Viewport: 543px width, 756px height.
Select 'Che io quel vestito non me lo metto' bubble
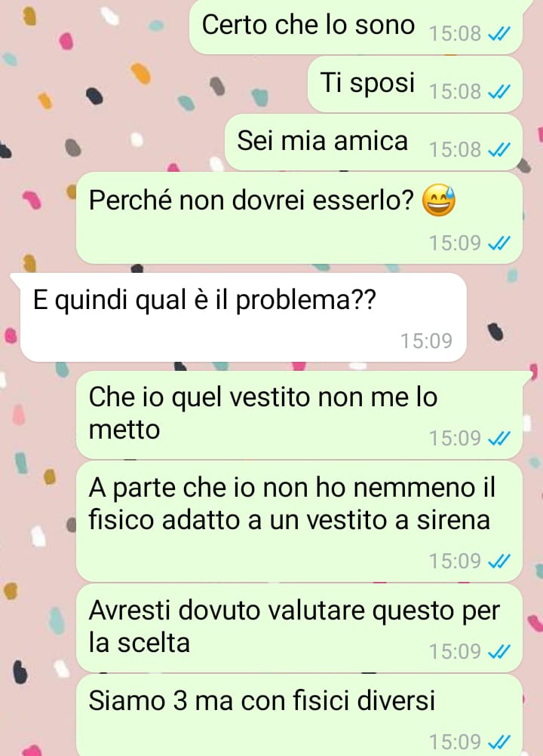299,415
